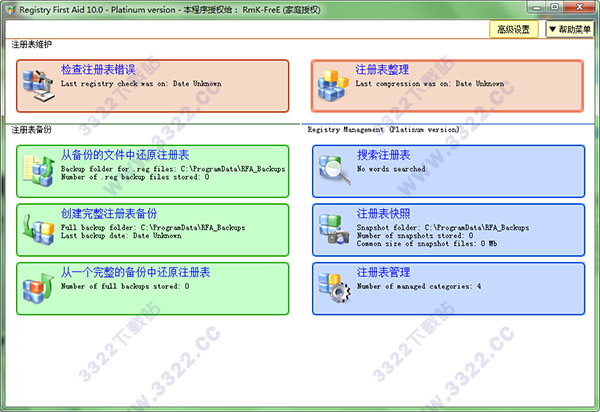The height and width of the screenshot is (412, 600).
Task: Click 'Last compression was on: Date Unknown' text
Action: click(429, 83)
